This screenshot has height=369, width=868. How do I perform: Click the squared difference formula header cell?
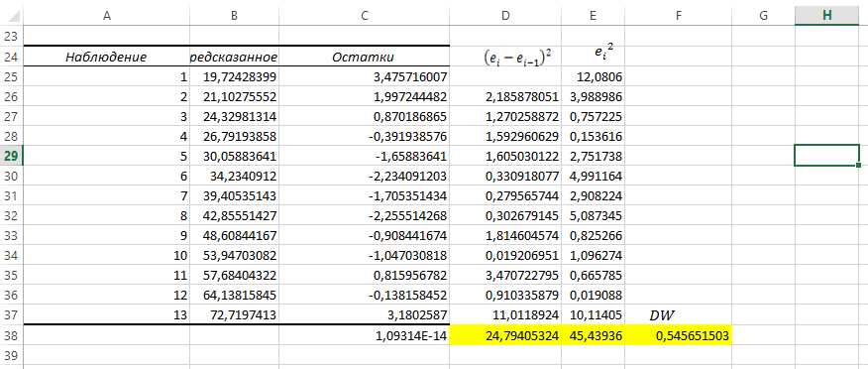(x=505, y=56)
